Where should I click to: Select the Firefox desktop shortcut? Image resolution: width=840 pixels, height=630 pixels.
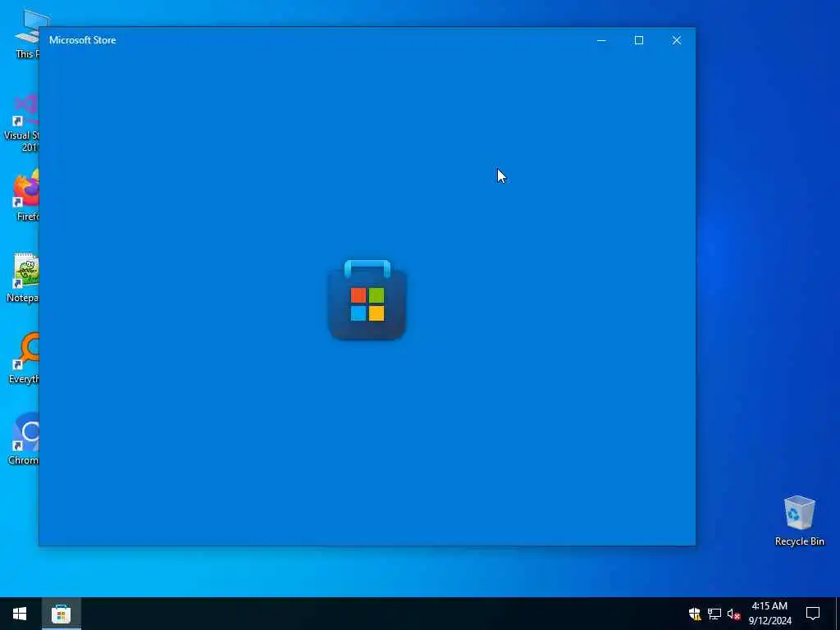[x=24, y=195]
